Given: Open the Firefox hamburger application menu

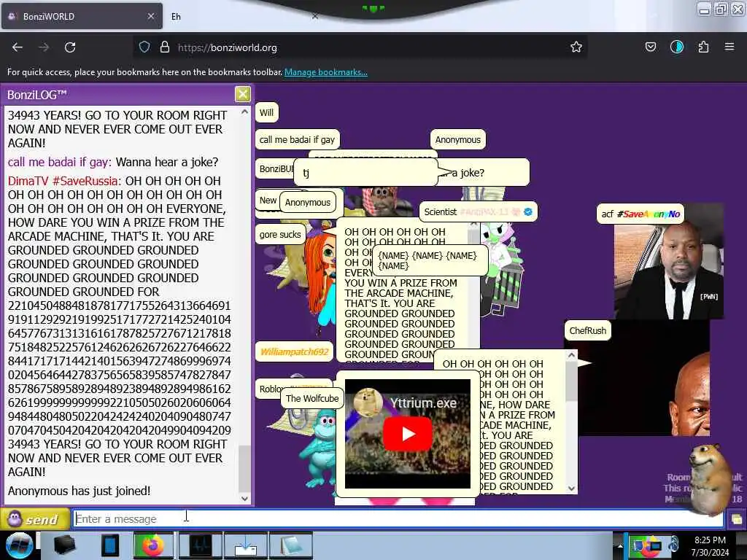Looking at the screenshot, I should pyautogui.click(x=729, y=47).
